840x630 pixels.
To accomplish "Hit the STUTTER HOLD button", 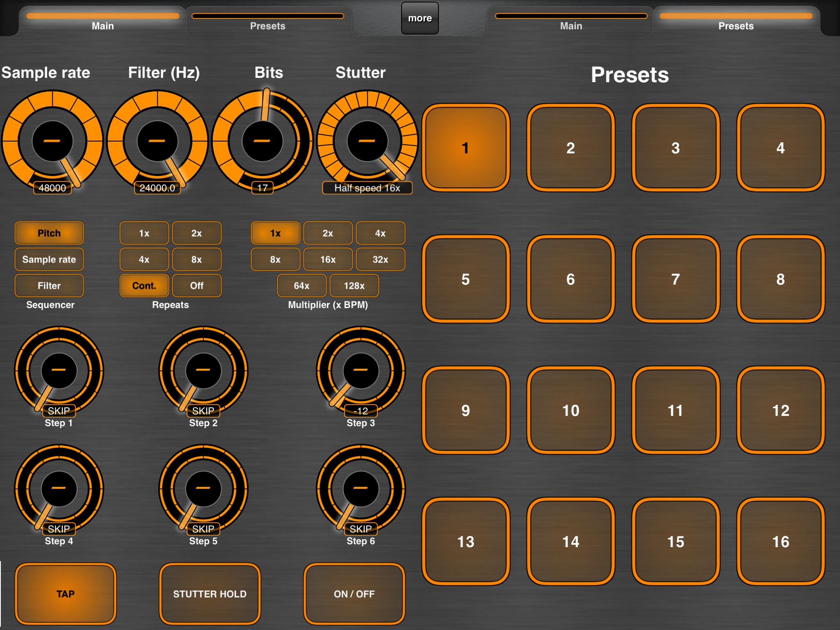I will pyautogui.click(x=210, y=594).
